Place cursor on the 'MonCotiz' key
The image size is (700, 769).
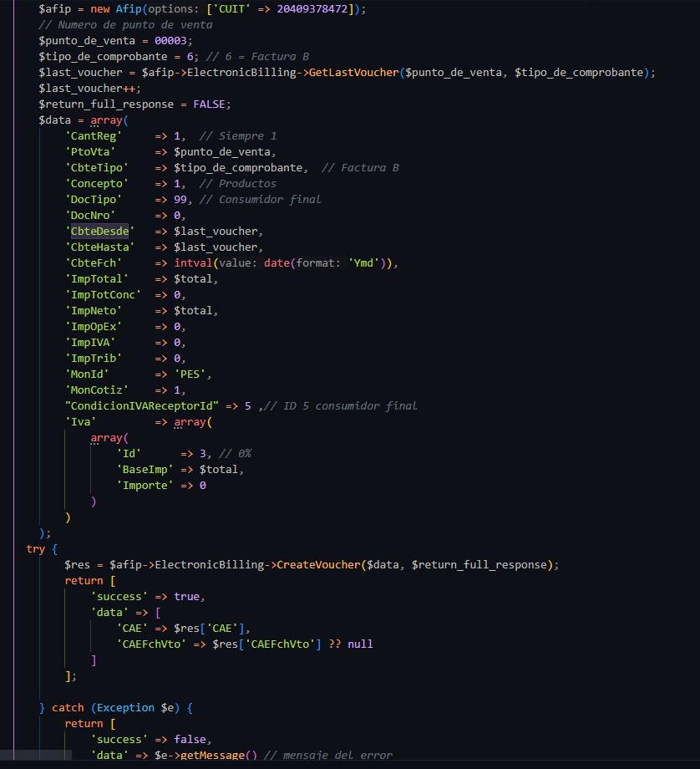point(97,390)
